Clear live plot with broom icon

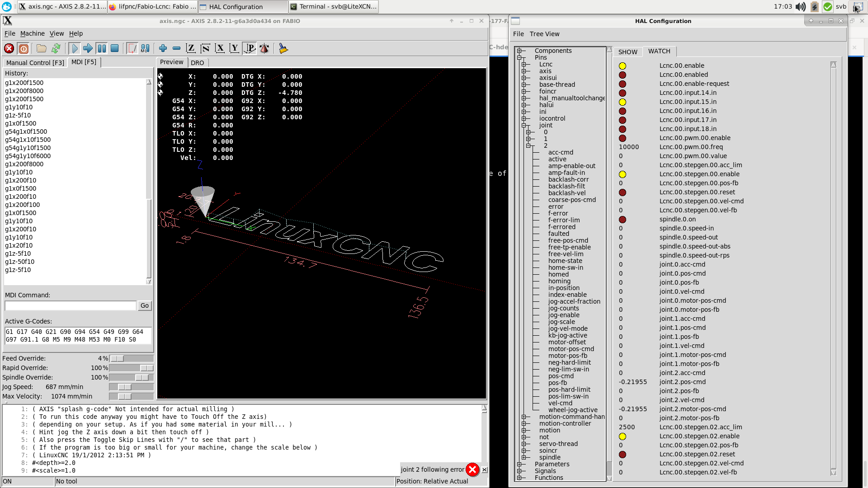point(283,48)
